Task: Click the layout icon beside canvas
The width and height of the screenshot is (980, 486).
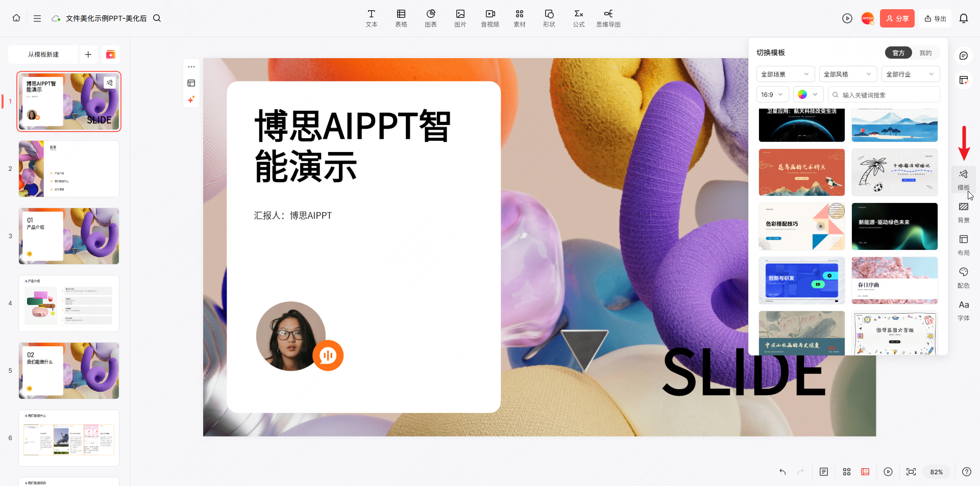Action: click(191, 83)
